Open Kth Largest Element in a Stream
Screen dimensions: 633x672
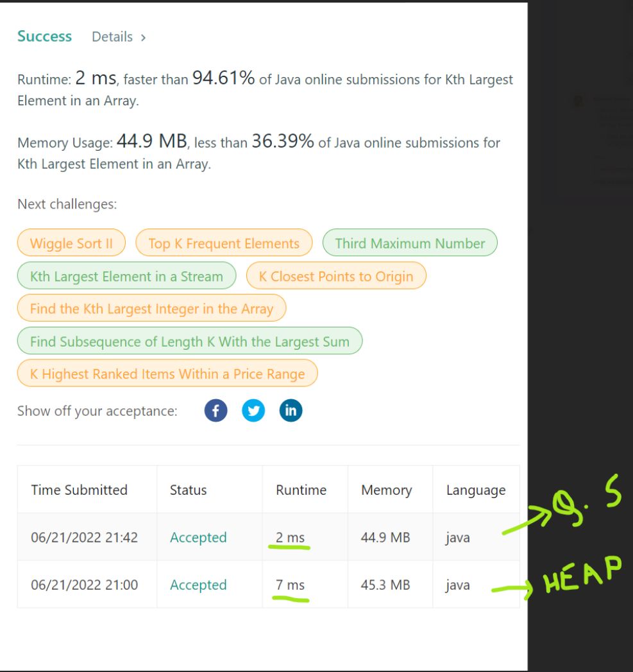tap(127, 276)
